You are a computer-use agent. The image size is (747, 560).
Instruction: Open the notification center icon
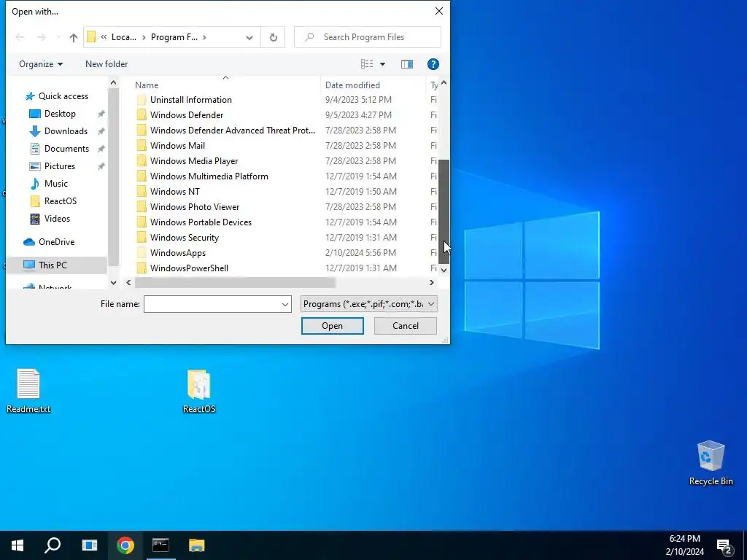click(x=724, y=546)
